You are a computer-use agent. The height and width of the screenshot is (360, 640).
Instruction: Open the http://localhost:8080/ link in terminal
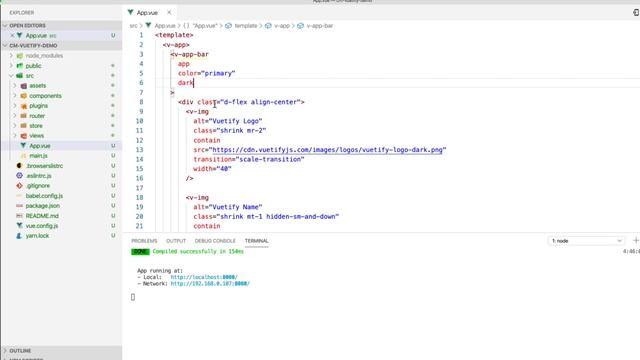point(204,277)
